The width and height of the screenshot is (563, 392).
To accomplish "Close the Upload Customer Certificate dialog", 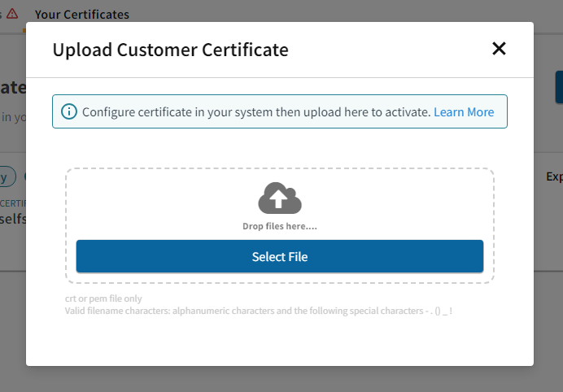I will tap(500, 49).
